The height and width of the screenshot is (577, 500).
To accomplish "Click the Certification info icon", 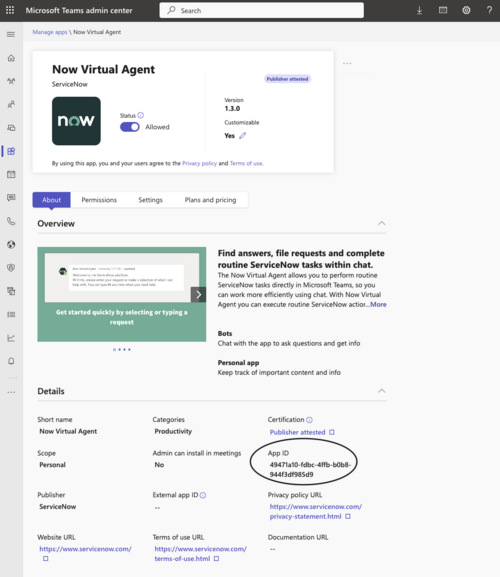I will 309,420.
